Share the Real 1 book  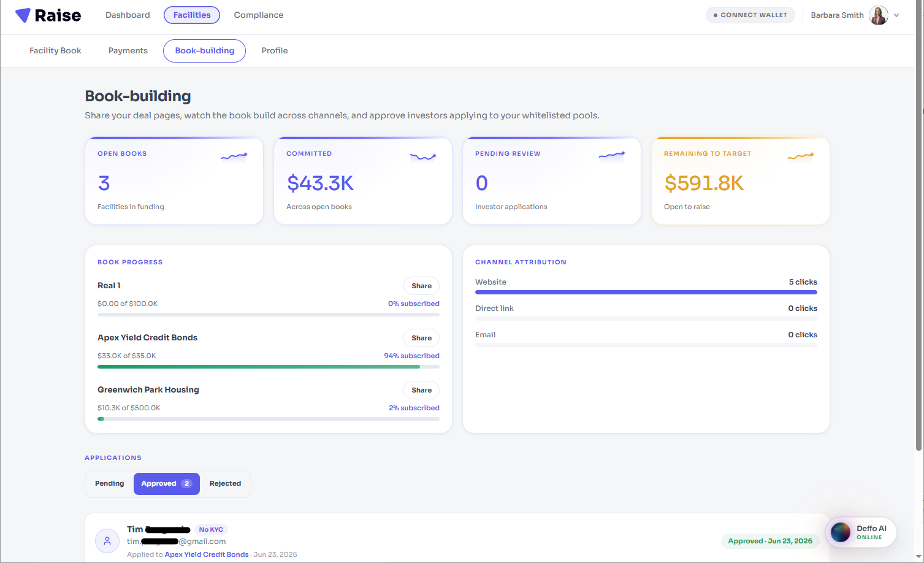click(422, 286)
